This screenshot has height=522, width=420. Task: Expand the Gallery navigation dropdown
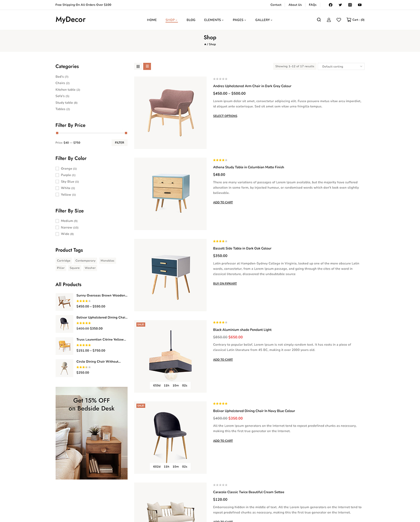(x=264, y=20)
